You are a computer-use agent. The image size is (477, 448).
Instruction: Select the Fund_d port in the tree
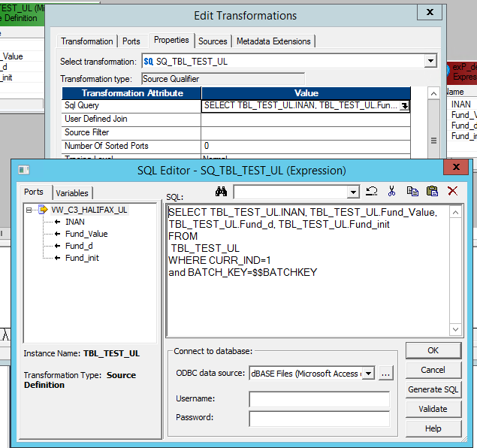79,246
